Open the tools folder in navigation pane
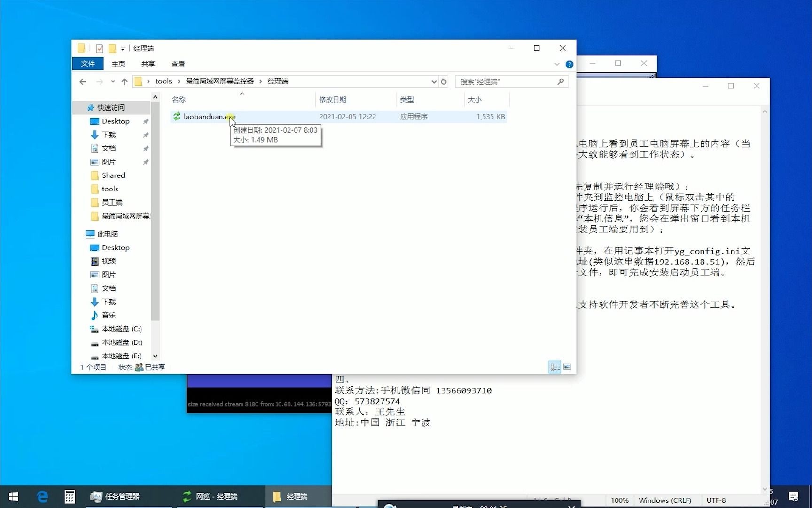 pyautogui.click(x=110, y=189)
